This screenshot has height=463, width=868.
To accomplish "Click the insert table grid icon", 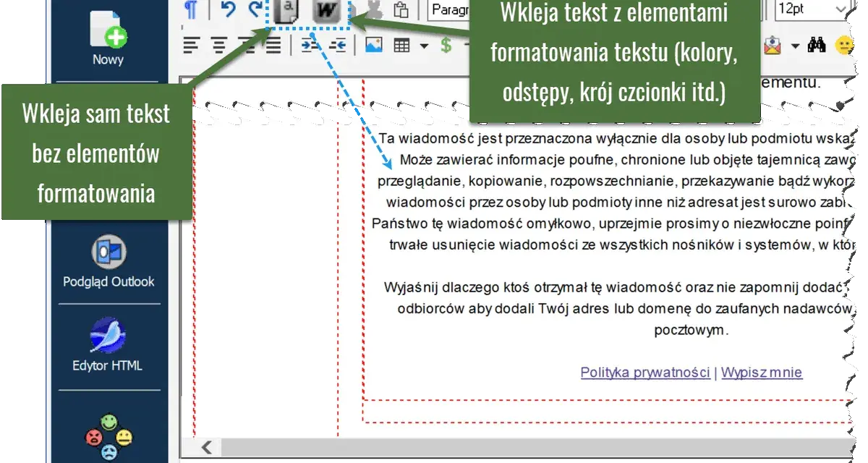I will coord(401,45).
